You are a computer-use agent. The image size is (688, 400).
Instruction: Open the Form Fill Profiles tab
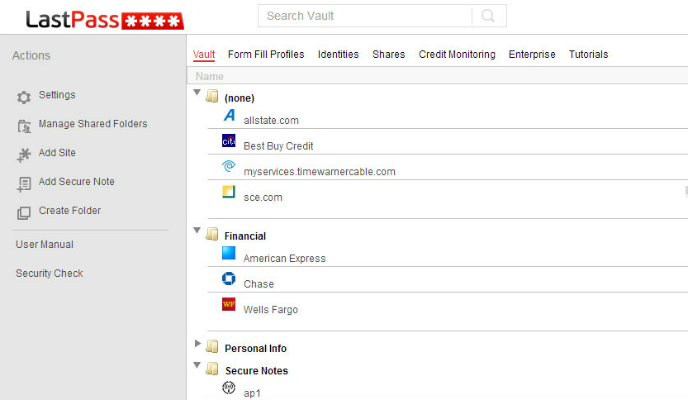pyautogui.click(x=266, y=54)
